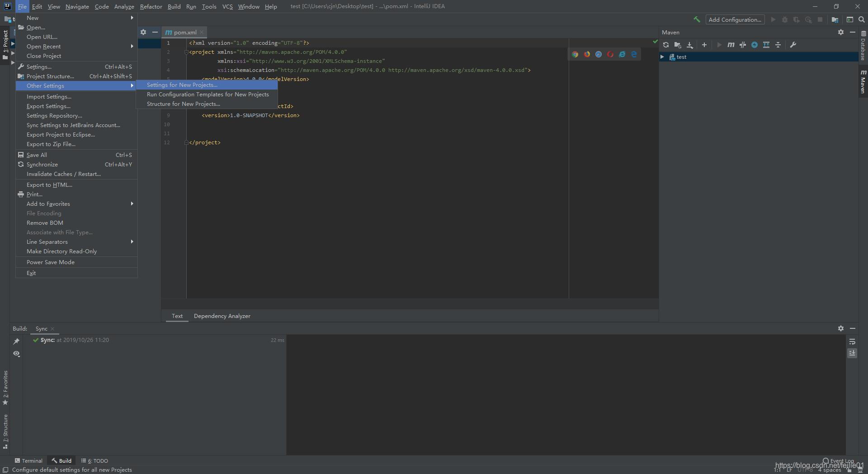Expand the New submenu in File menu
Image resolution: width=868 pixels, height=474 pixels.
click(x=77, y=18)
